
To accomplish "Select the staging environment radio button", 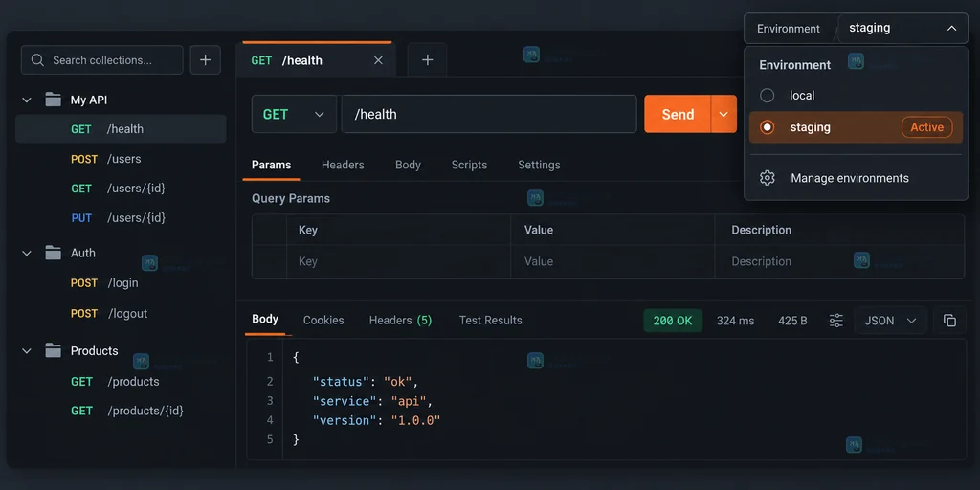I will tap(767, 127).
